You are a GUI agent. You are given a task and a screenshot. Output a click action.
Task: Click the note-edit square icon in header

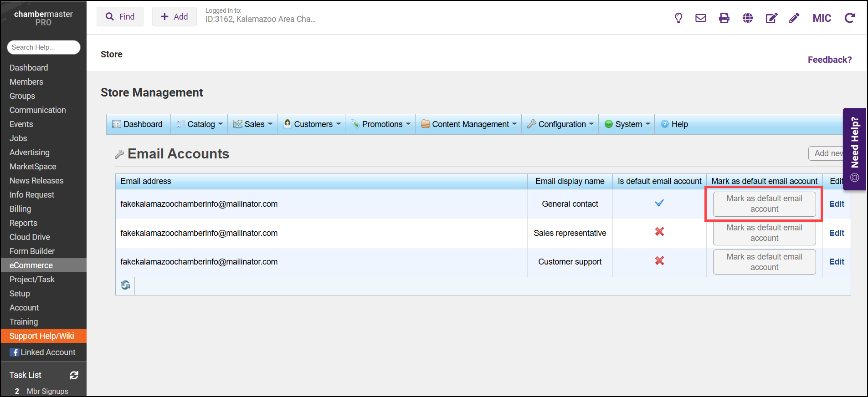pos(771,18)
